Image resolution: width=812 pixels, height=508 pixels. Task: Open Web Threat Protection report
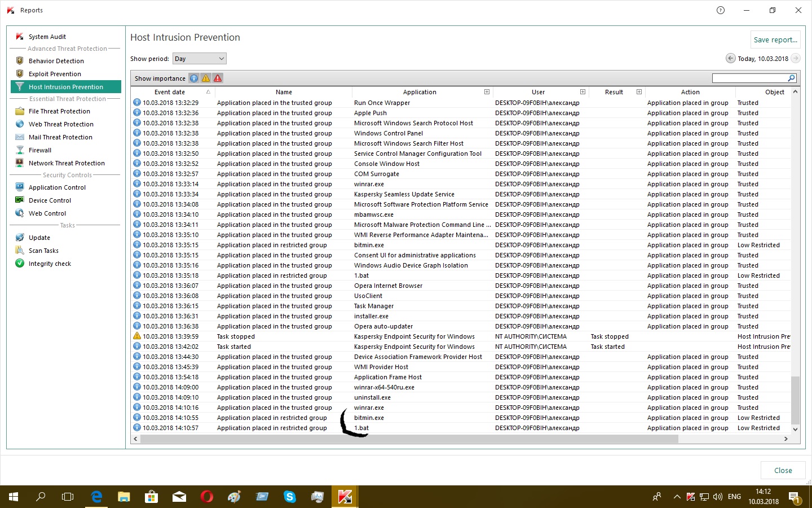click(x=61, y=124)
